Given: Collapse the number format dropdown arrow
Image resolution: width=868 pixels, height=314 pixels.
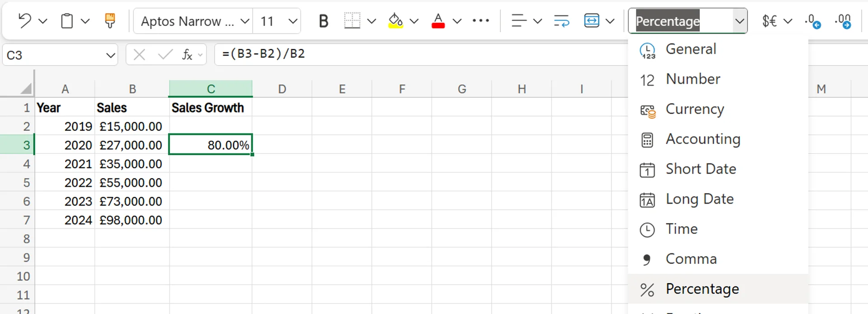Looking at the screenshot, I should [x=740, y=21].
